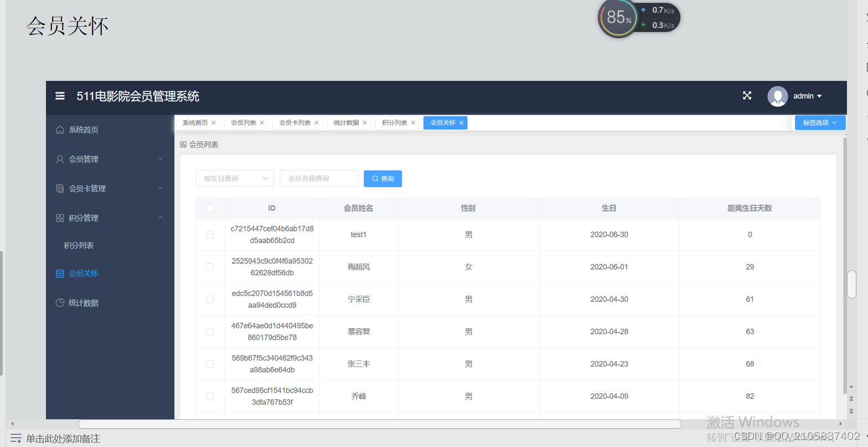Click the next slide double-arrow button
The height and width of the screenshot is (447, 868).
click(851, 411)
